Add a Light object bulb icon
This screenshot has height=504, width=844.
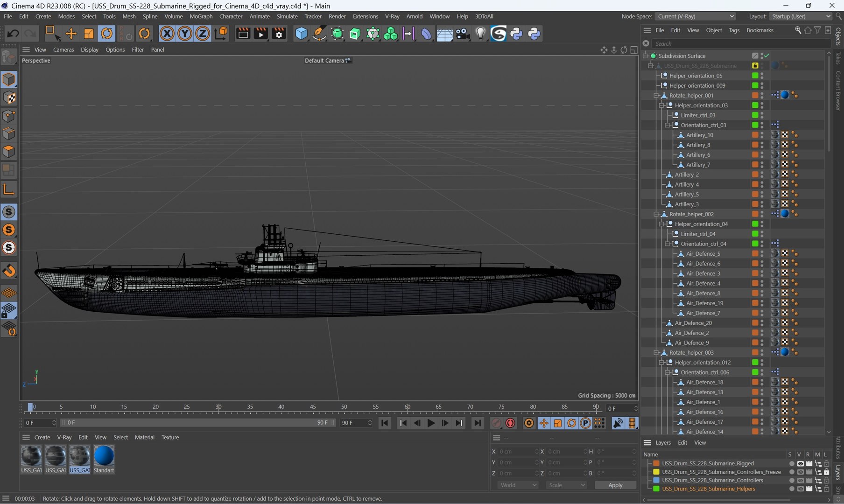tap(480, 34)
